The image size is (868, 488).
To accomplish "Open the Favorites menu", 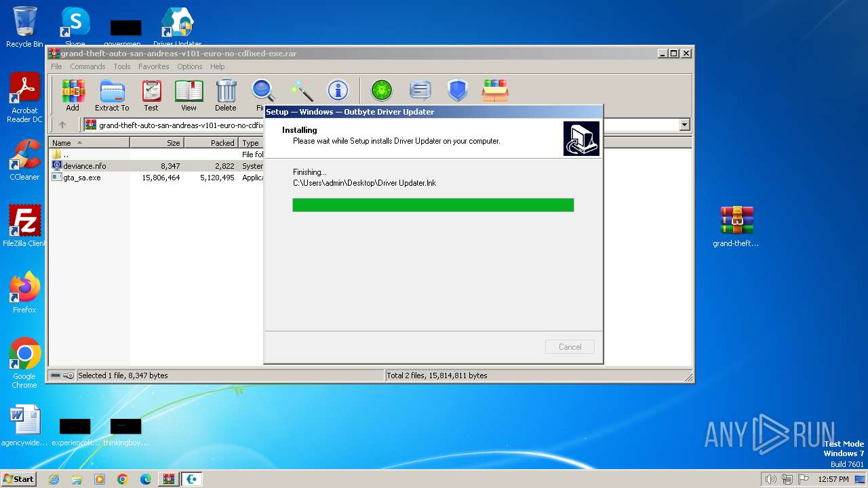I will coord(154,66).
